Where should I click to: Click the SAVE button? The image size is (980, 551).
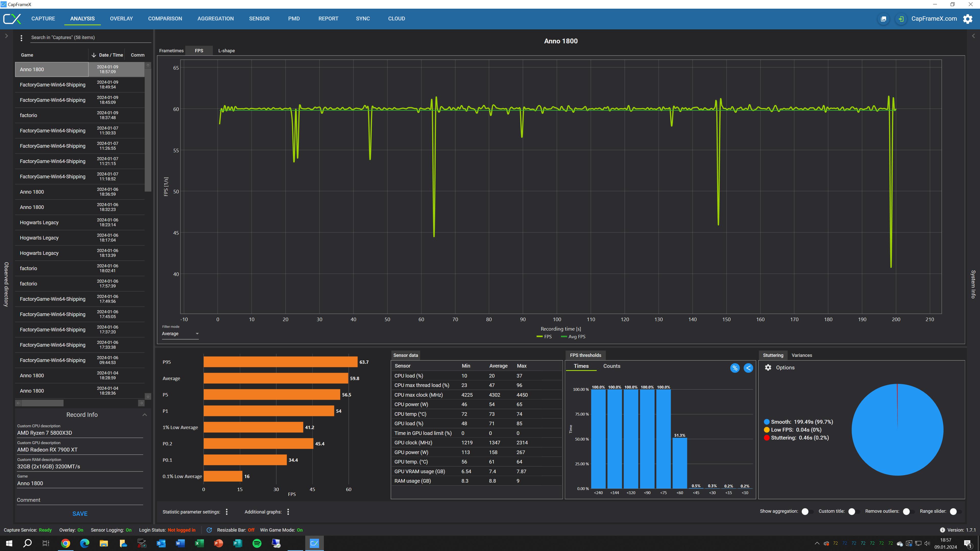[80, 513]
